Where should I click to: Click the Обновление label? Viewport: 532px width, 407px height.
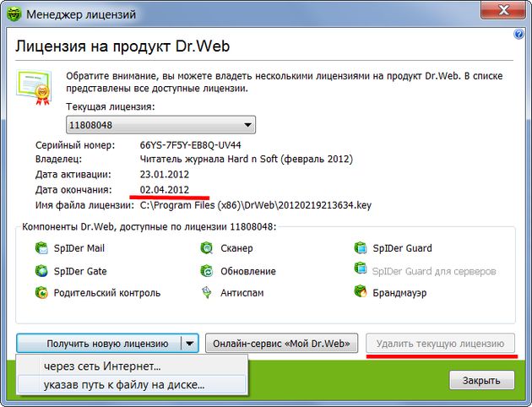click(248, 271)
